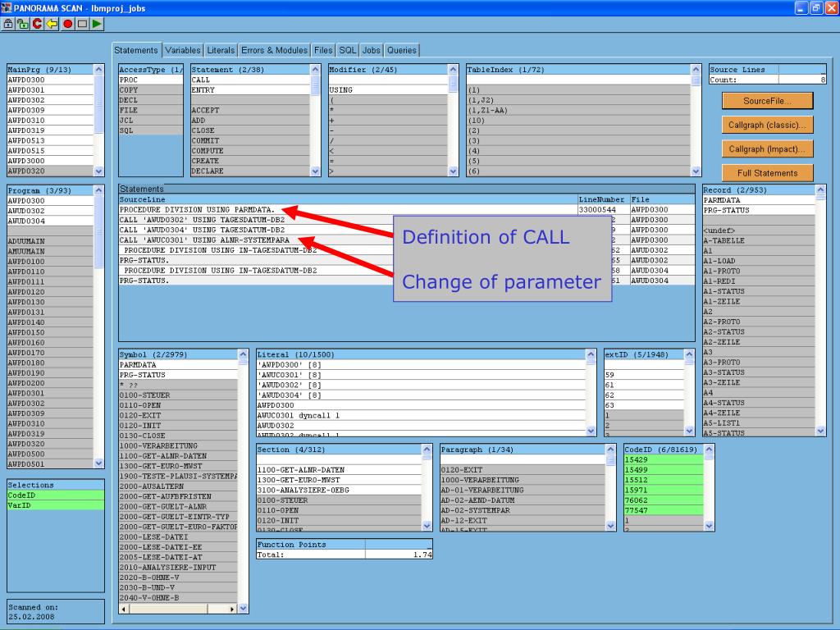Select 1000-VERARBEITUNG in Symbol list

(178, 445)
